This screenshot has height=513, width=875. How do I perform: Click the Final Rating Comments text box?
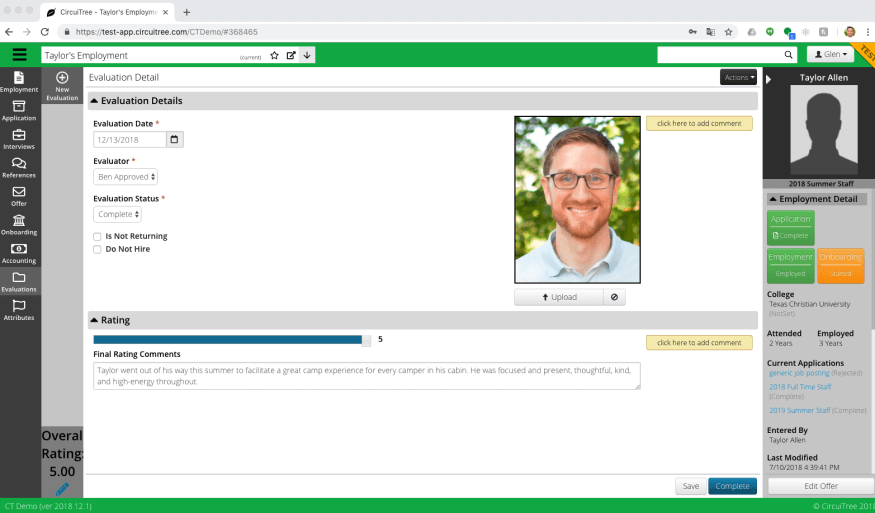tap(366, 376)
